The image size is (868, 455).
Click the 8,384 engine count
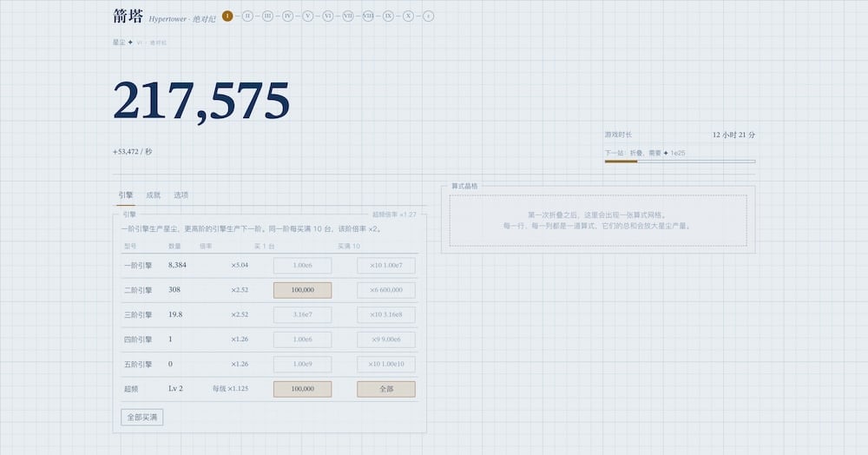(x=177, y=265)
